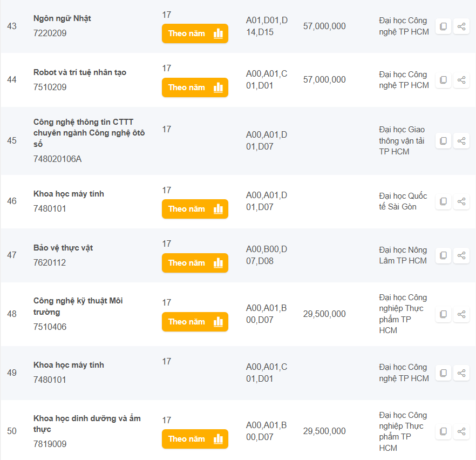
Task: Share row 46 Khoa học máy tính
Action: (x=461, y=201)
